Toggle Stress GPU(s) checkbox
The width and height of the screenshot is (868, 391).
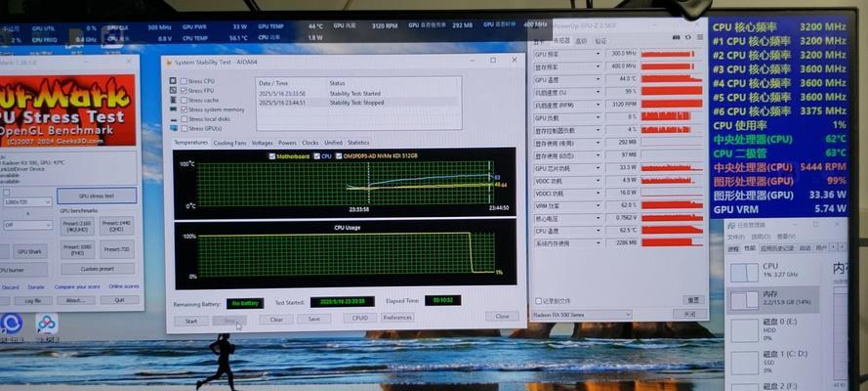click(x=184, y=128)
